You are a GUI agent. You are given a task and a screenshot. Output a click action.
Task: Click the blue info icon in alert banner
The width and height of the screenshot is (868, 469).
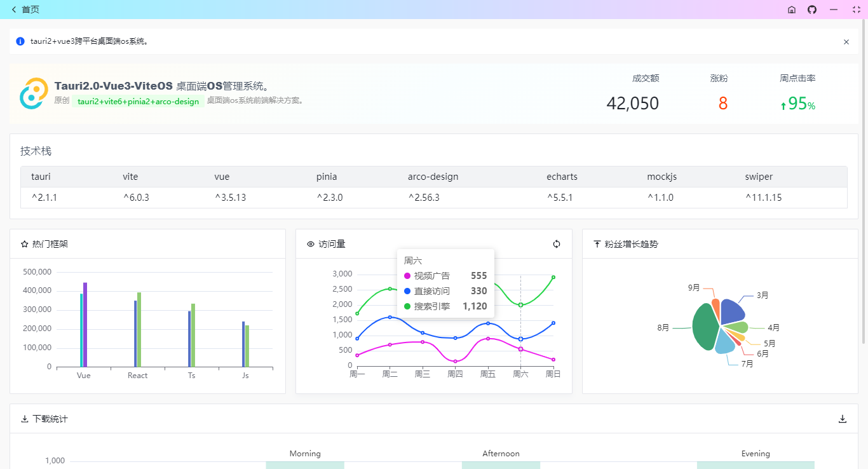20,41
